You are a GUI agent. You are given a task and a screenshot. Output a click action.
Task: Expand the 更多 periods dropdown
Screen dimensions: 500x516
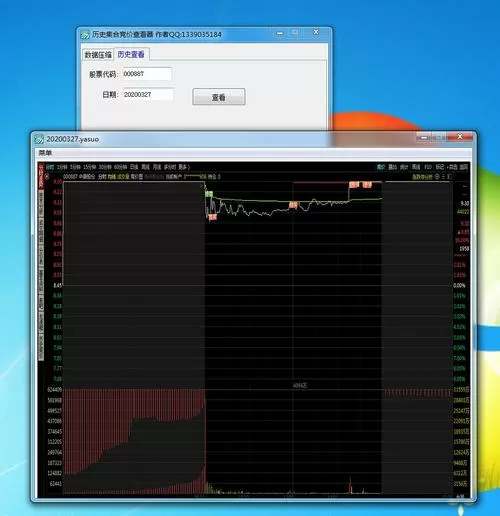pos(184,167)
